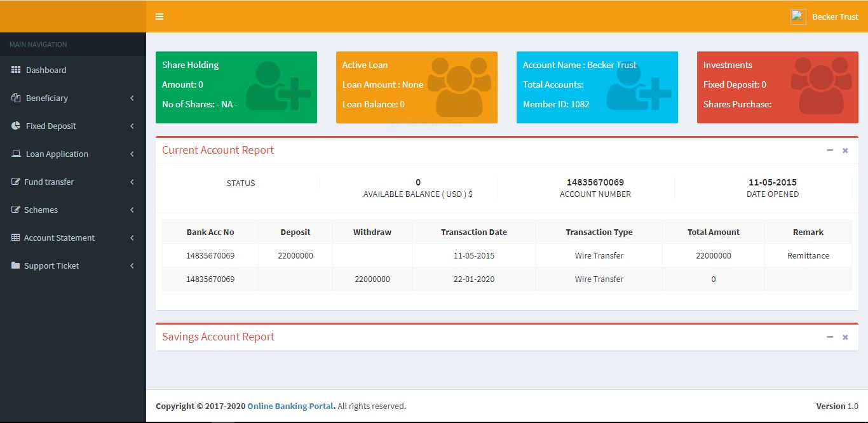Screen dimensions: 868x423
Task: Click the Dashboard grid icon
Action: [x=16, y=70]
